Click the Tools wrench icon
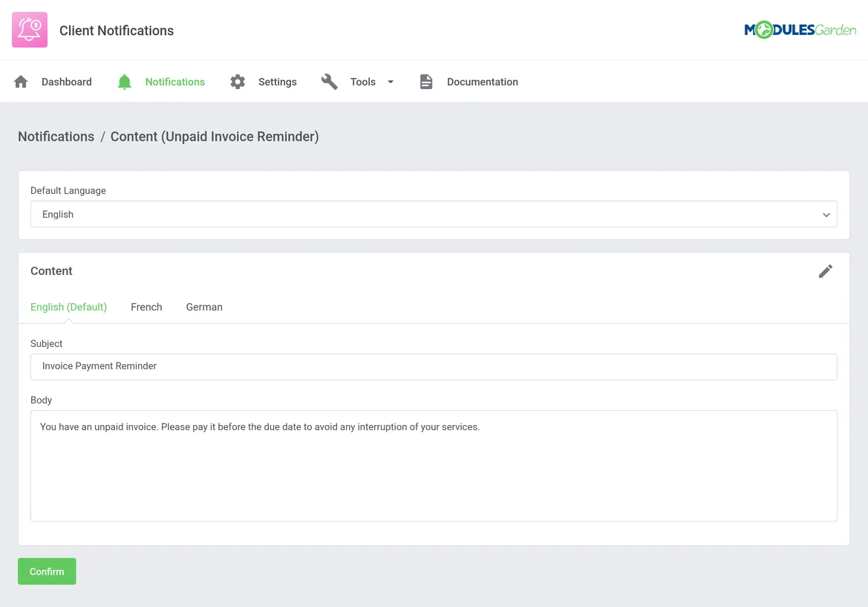The image size is (868, 607). (x=330, y=82)
